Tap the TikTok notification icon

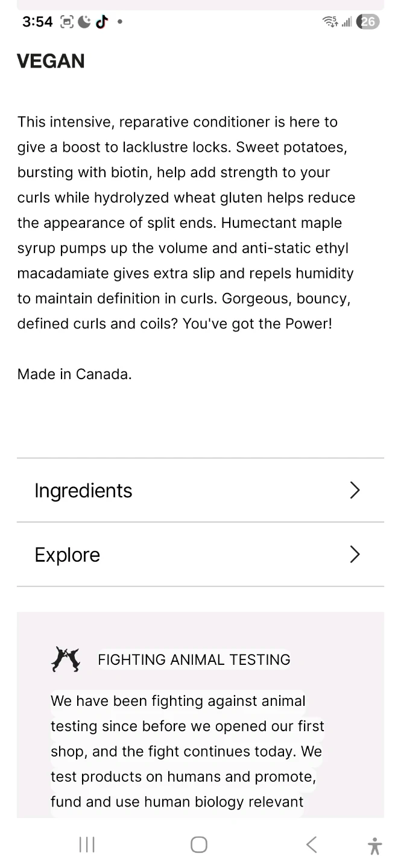(101, 22)
